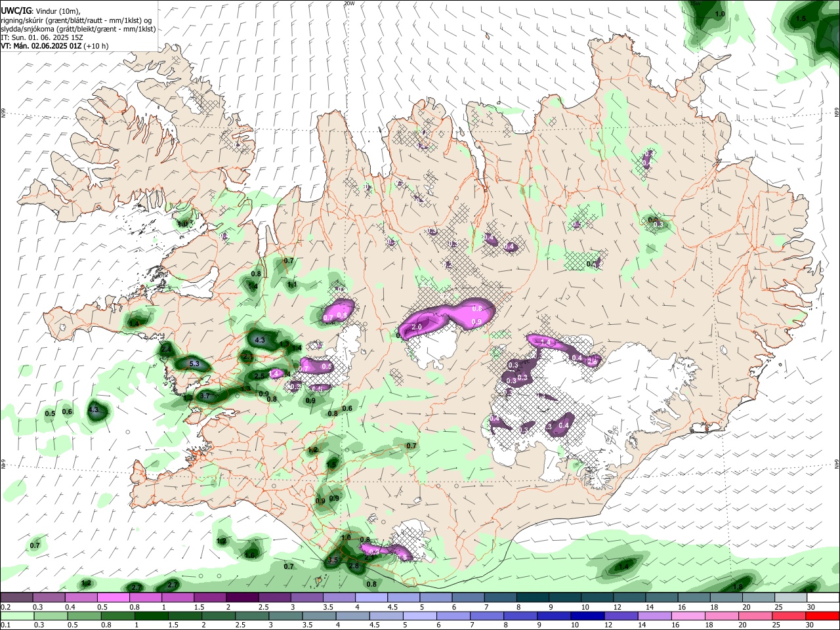
Task: Click the UWC/IG title label
Action: pos(16,11)
